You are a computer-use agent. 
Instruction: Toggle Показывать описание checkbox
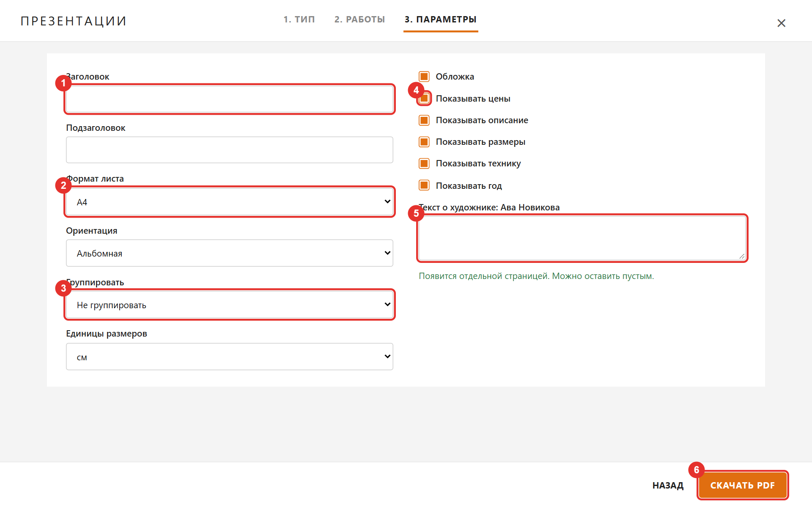(424, 120)
